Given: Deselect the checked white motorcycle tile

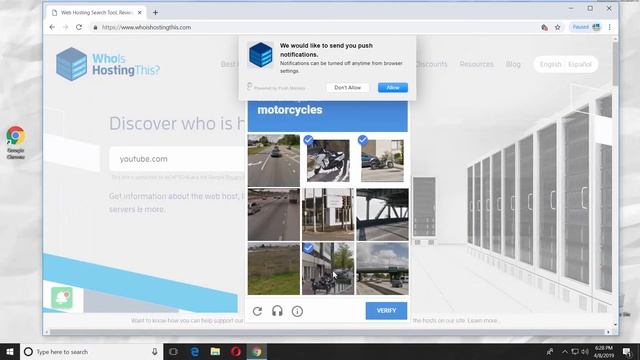Looking at the screenshot, I should [328, 160].
